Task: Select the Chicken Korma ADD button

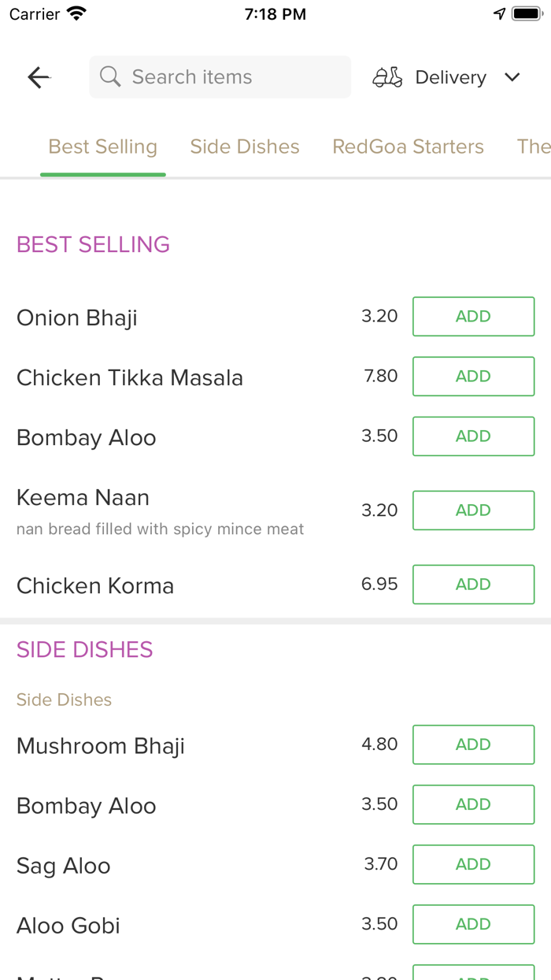Action: (x=473, y=584)
